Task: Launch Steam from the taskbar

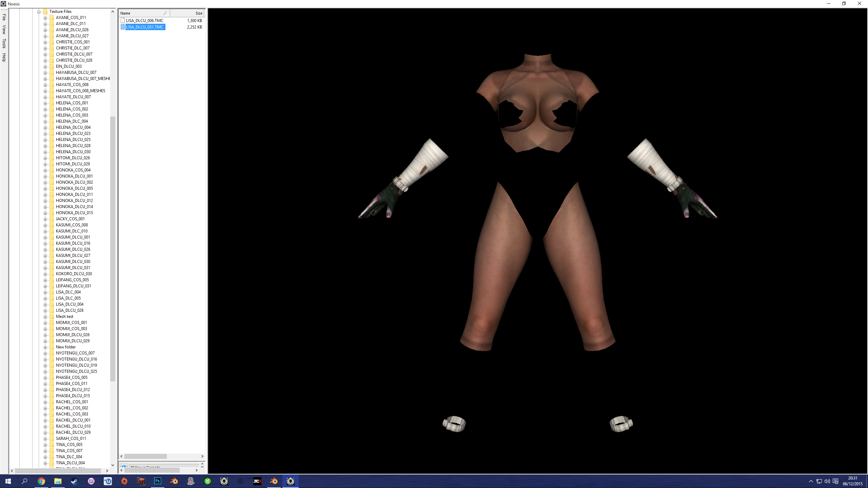Action: (x=74, y=481)
